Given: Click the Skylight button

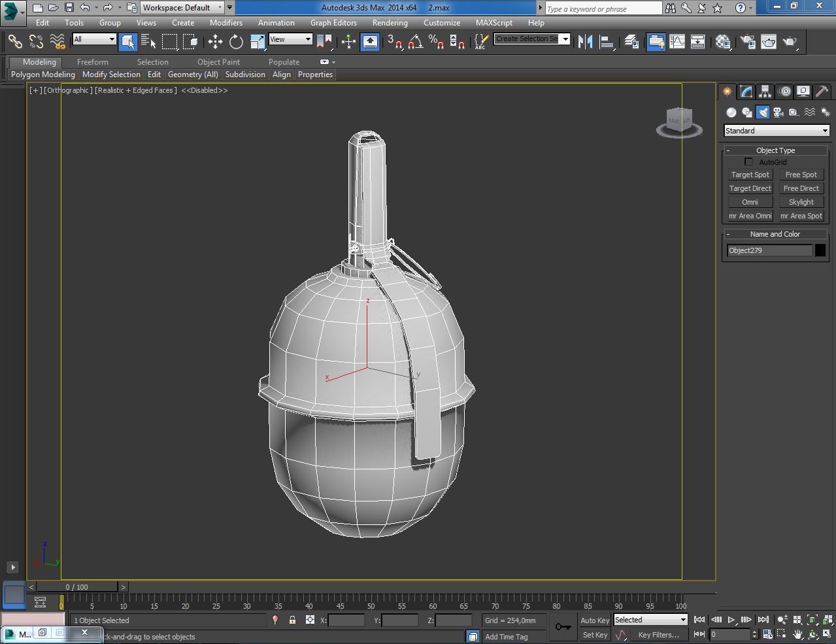Looking at the screenshot, I should click(801, 202).
